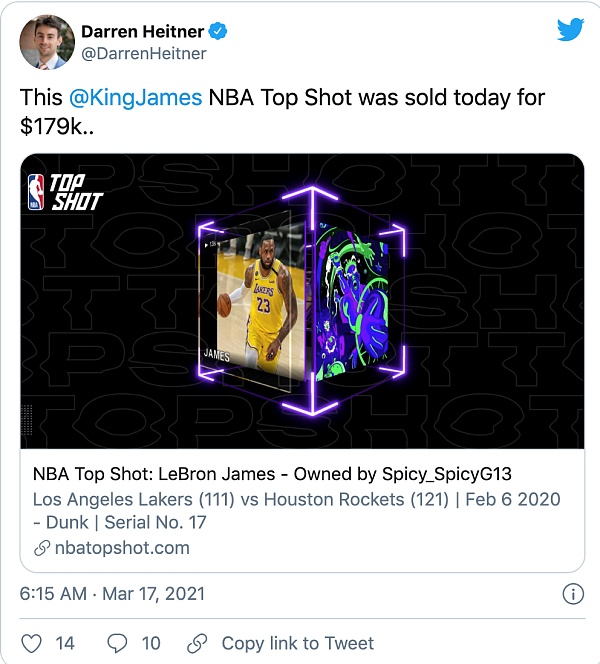Click the 10 replies count
Image resolution: width=600 pixels, height=664 pixels.
[x=150, y=643]
